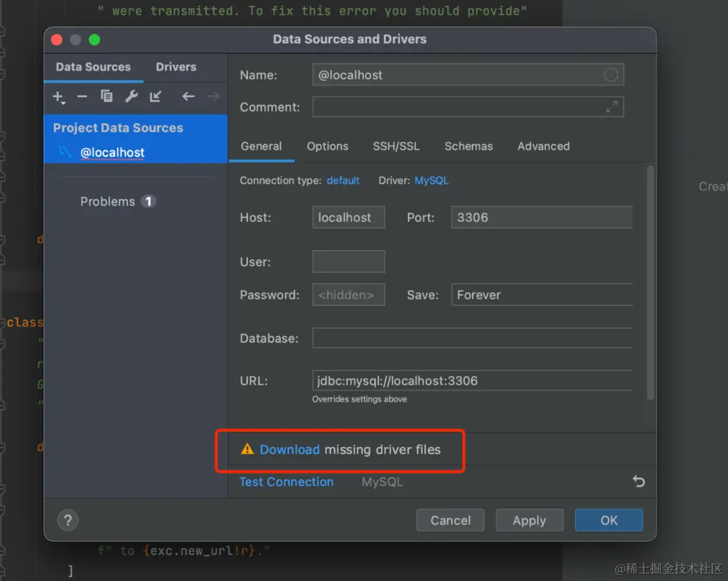Click the settings panel vertical scrollbar
The height and width of the screenshot is (581, 728).
click(650, 283)
